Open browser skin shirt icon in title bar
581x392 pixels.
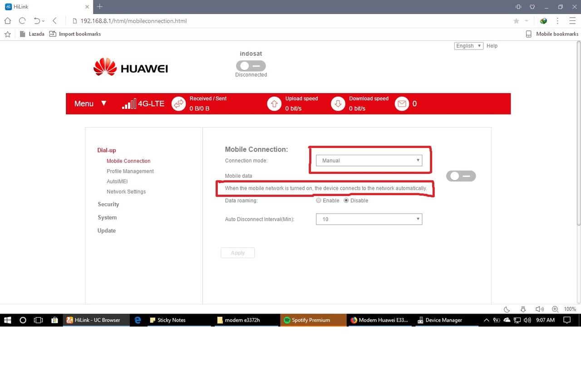[x=532, y=7]
